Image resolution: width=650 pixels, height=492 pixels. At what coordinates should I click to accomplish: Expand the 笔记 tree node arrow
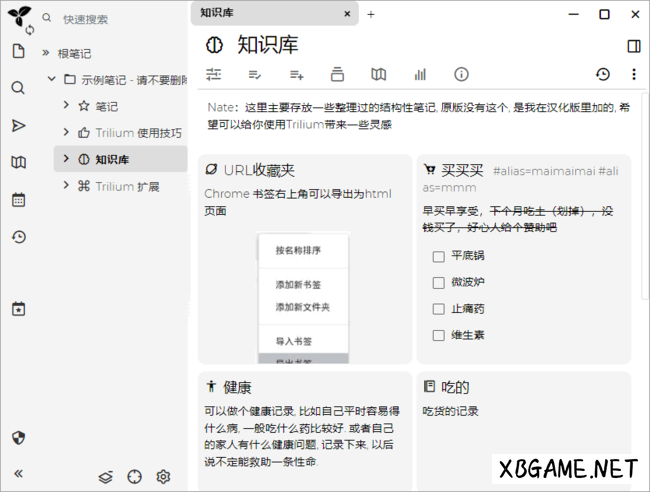66,105
